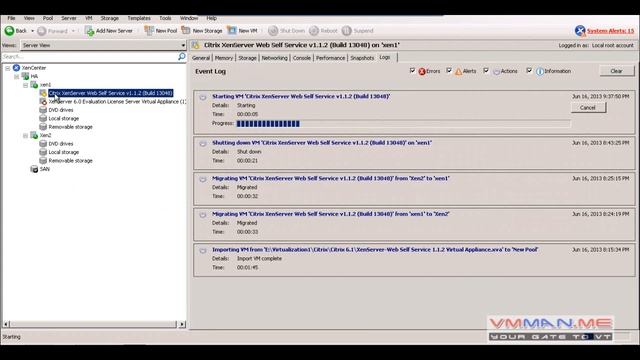This screenshot has height=360, width=640.
Task: Click action icon beside Shutting down VM entry
Action: tap(203, 143)
